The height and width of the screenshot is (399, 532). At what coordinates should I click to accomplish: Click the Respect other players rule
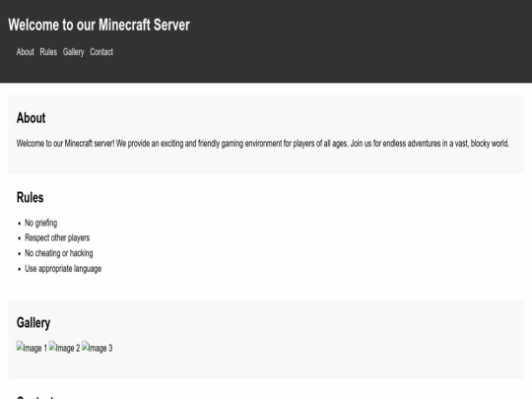click(57, 237)
